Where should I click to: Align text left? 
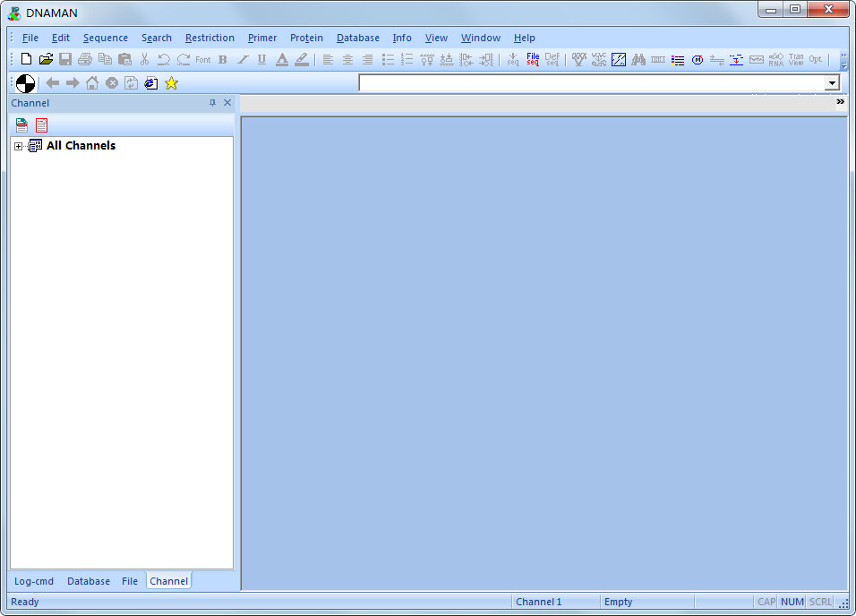[328, 59]
